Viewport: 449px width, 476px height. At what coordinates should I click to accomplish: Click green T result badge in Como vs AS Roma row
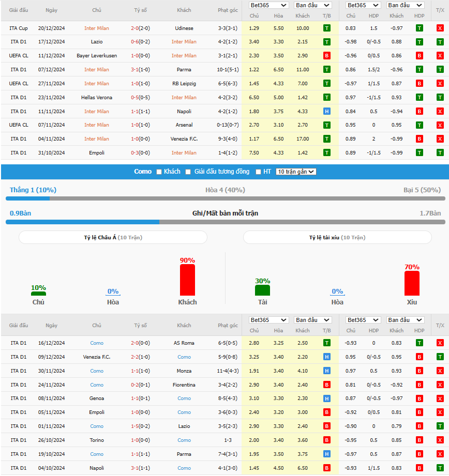coord(326,343)
